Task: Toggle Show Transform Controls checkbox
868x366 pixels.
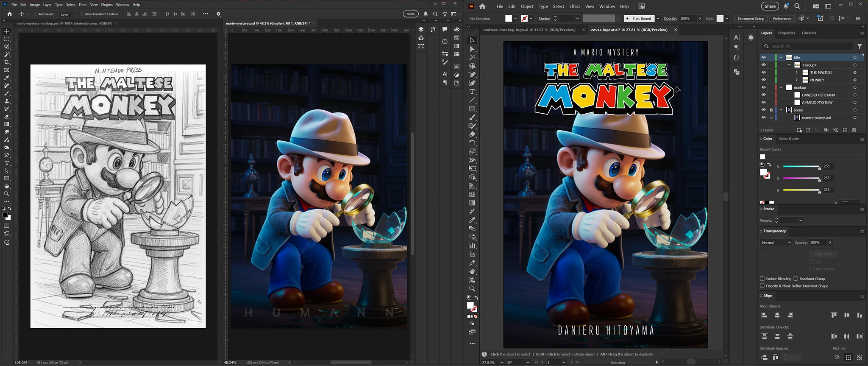Action: point(82,14)
